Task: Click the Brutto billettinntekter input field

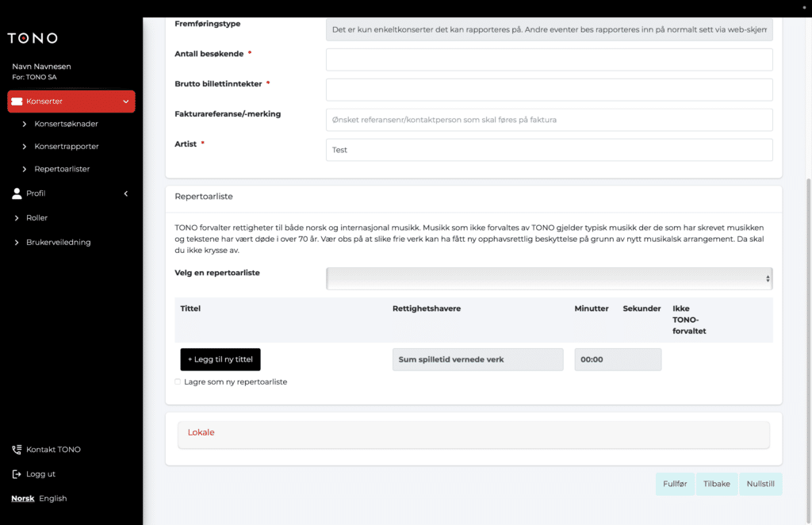Action: [x=549, y=90]
